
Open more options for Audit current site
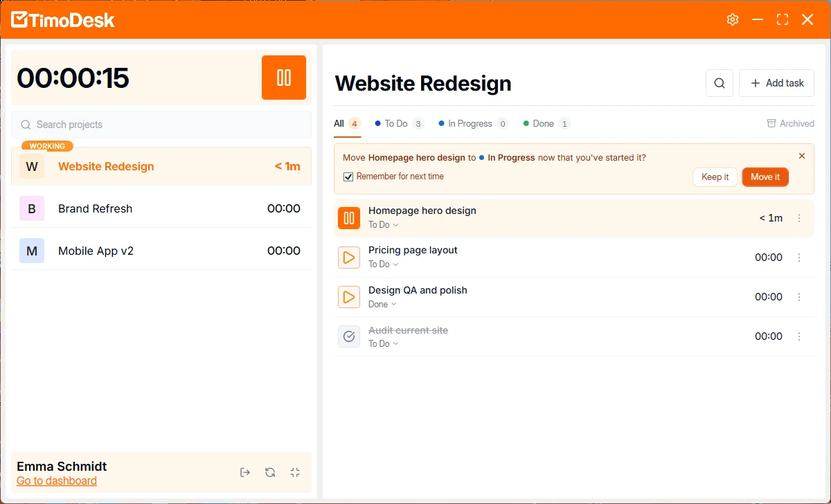799,336
